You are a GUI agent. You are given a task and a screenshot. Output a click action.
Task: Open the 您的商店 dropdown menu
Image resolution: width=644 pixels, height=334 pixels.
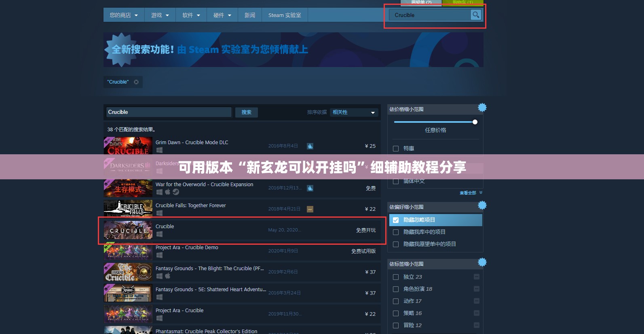(x=124, y=15)
